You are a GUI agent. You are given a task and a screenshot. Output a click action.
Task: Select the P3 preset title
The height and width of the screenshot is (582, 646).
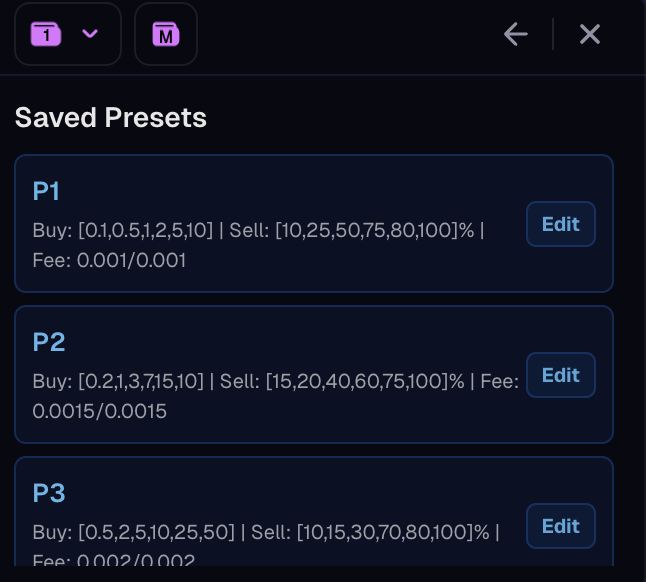point(49,493)
